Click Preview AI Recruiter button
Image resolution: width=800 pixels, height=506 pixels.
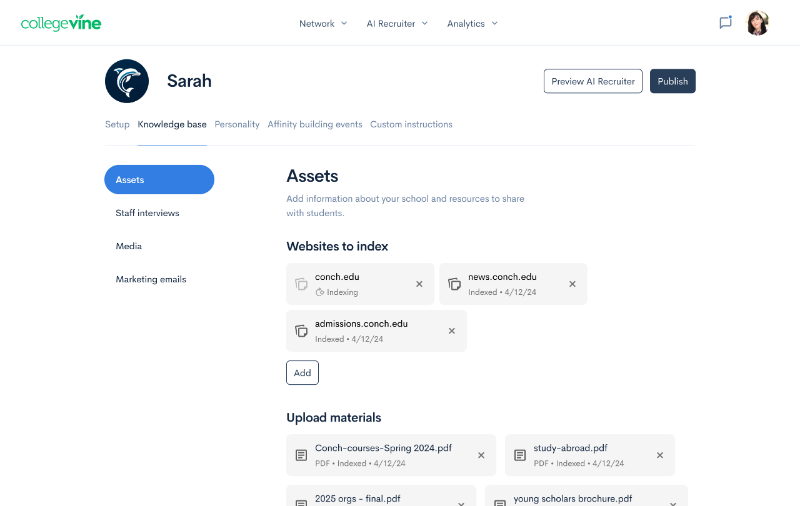click(x=593, y=81)
